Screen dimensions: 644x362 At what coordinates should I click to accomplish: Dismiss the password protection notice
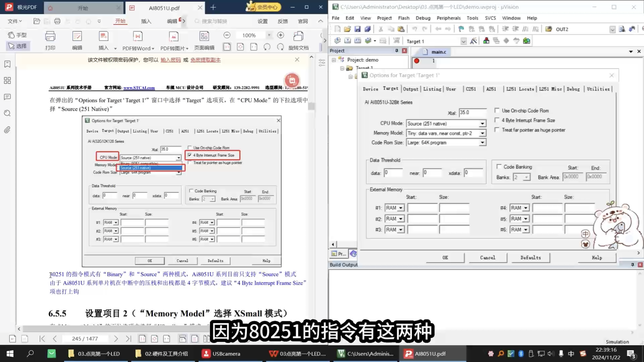pos(297,59)
